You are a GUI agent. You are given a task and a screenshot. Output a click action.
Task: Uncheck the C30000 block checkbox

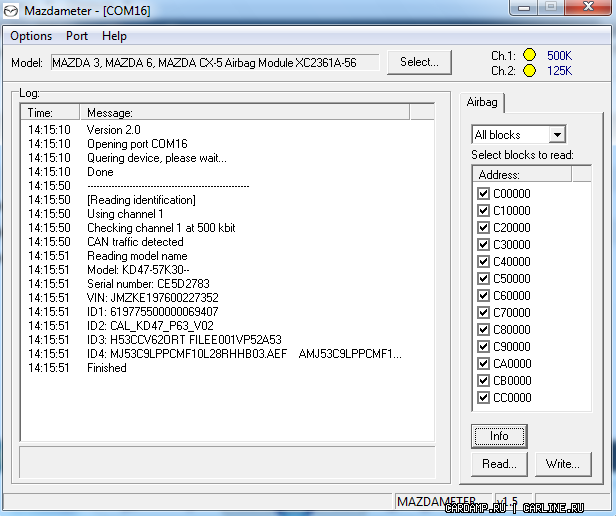[483, 244]
